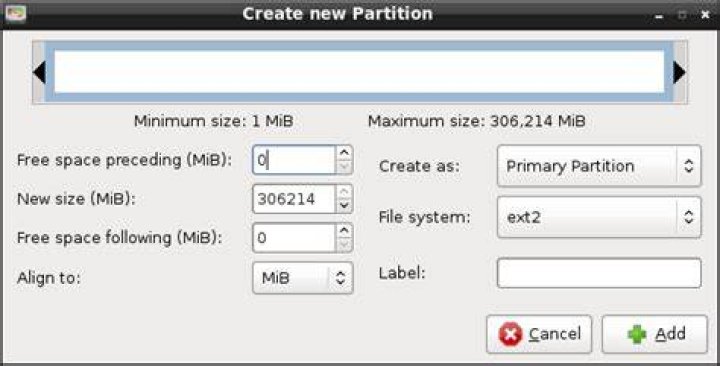
Task: Click the Maximum size: 306,214 MiB text
Action: 477,122
